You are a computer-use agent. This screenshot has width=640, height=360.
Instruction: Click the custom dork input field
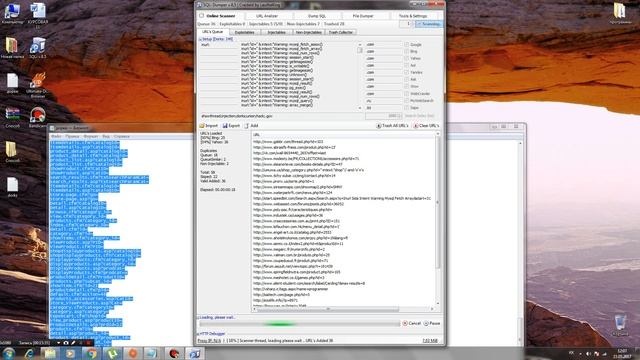point(281,116)
